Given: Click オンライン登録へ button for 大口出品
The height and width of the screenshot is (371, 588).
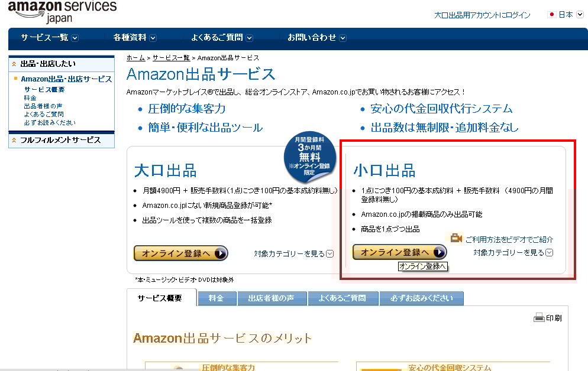Looking at the screenshot, I should tap(181, 253).
